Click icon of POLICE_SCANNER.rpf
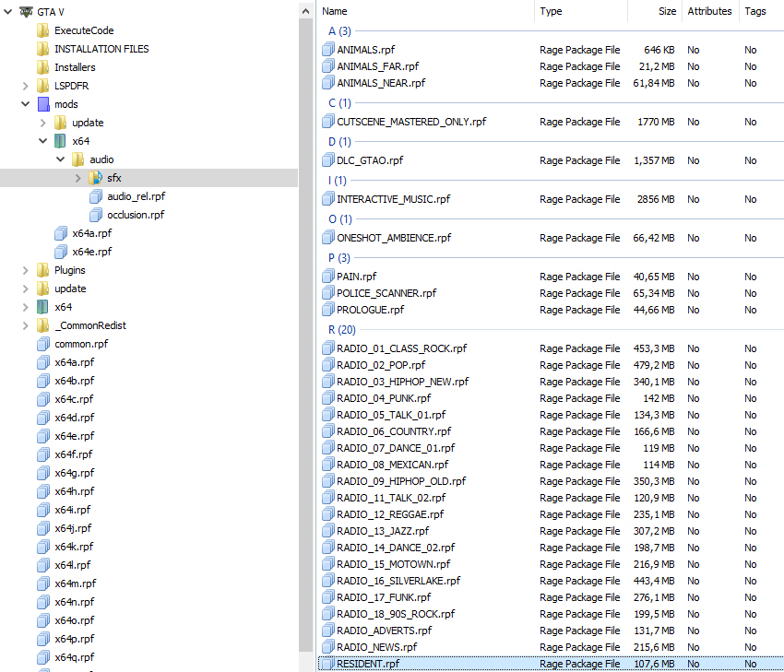Viewport: 784px width, 672px height. point(328,293)
